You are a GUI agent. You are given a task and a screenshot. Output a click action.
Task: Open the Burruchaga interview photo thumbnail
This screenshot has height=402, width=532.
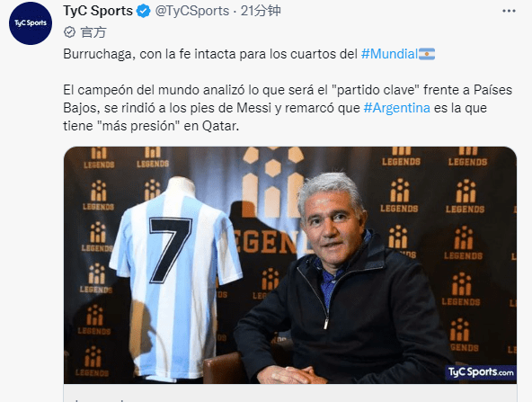click(290, 265)
